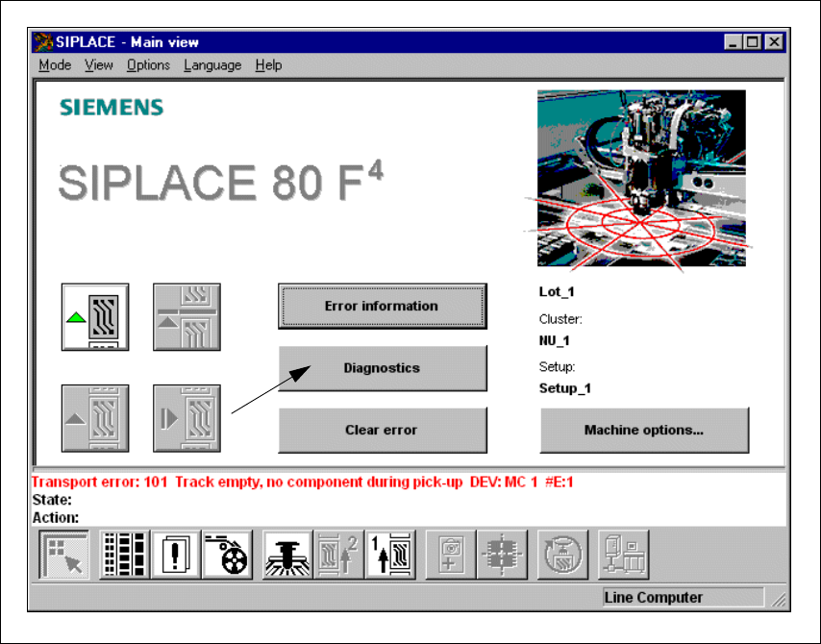This screenshot has height=644, width=821.
Task: Click the grayed step-forward board icon
Action: point(187,418)
